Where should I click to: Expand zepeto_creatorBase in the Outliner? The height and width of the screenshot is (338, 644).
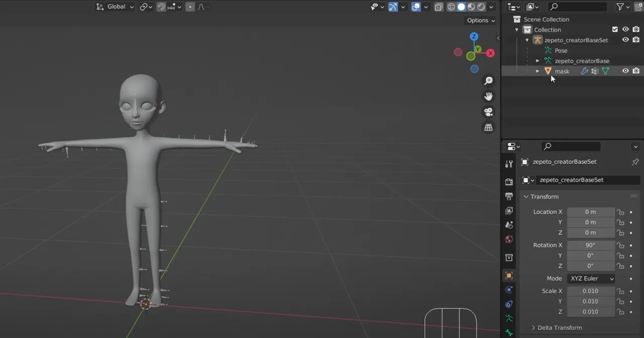[537, 60]
